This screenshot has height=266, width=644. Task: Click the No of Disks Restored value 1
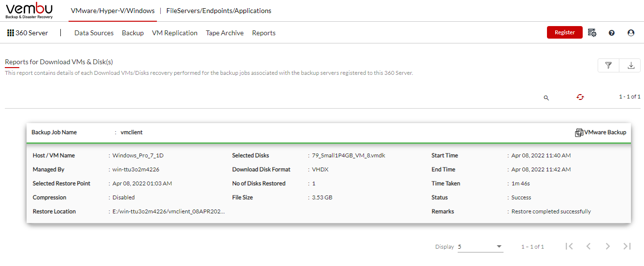(314, 183)
